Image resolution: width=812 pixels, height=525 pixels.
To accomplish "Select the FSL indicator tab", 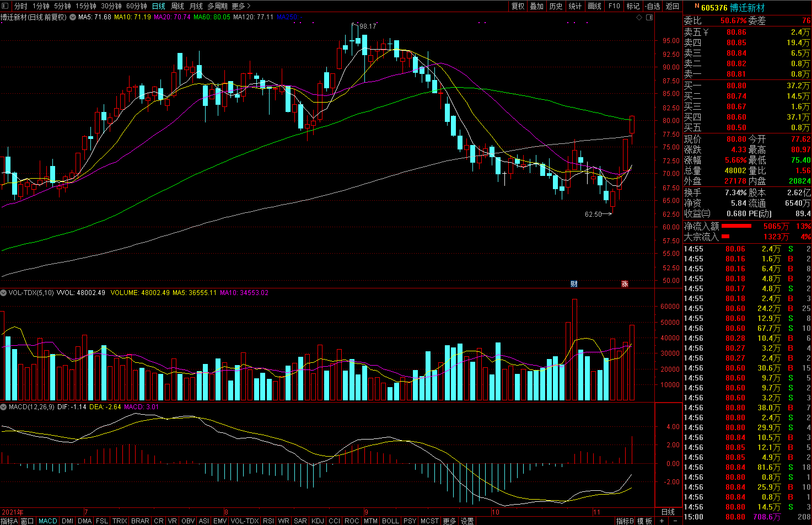I will tap(102, 521).
